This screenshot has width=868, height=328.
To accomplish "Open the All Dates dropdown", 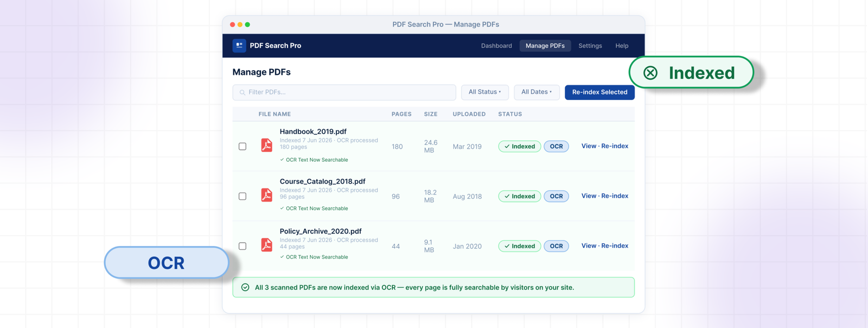I will click(x=537, y=92).
